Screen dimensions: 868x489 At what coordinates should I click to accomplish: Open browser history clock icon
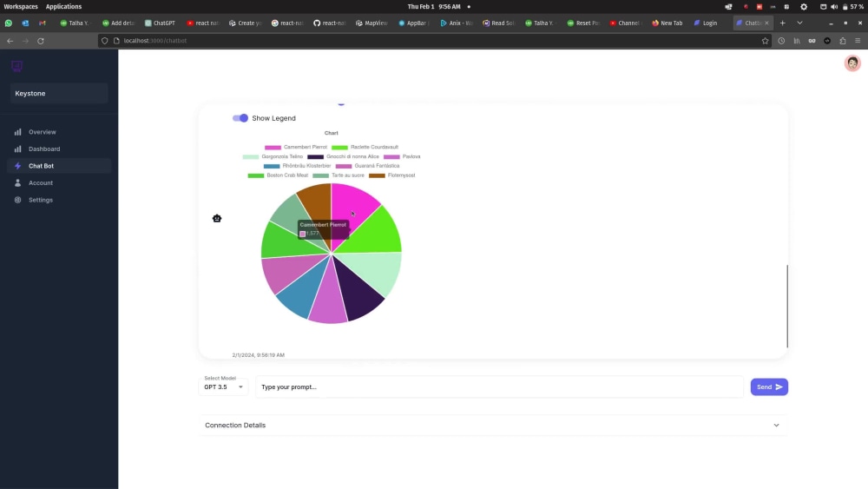click(781, 41)
